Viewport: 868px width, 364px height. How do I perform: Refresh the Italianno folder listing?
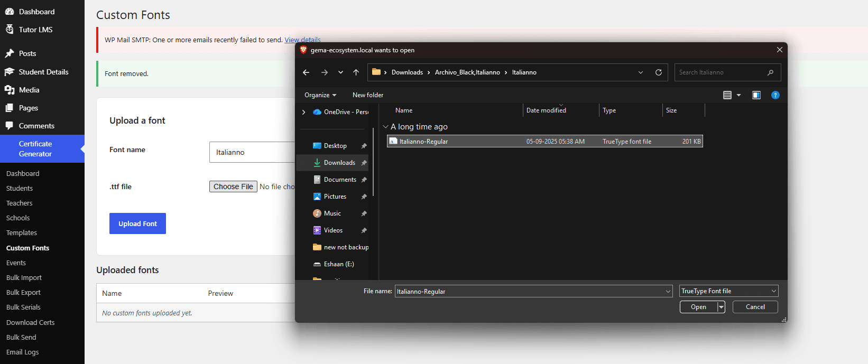coord(659,72)
